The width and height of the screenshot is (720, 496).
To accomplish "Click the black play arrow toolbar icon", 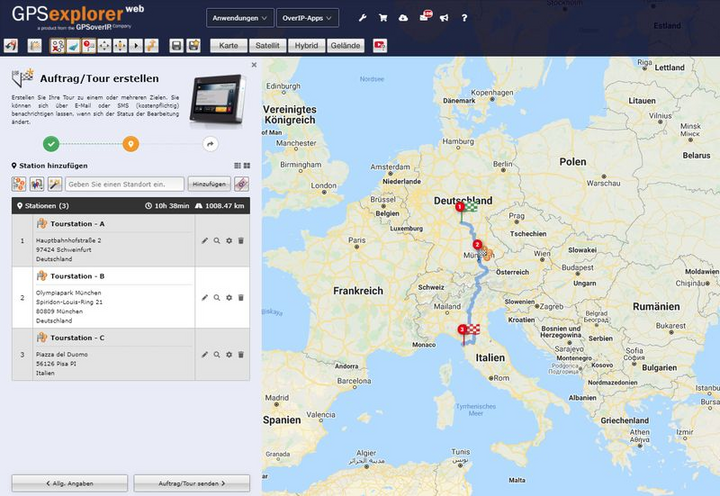I will point(135,45).
